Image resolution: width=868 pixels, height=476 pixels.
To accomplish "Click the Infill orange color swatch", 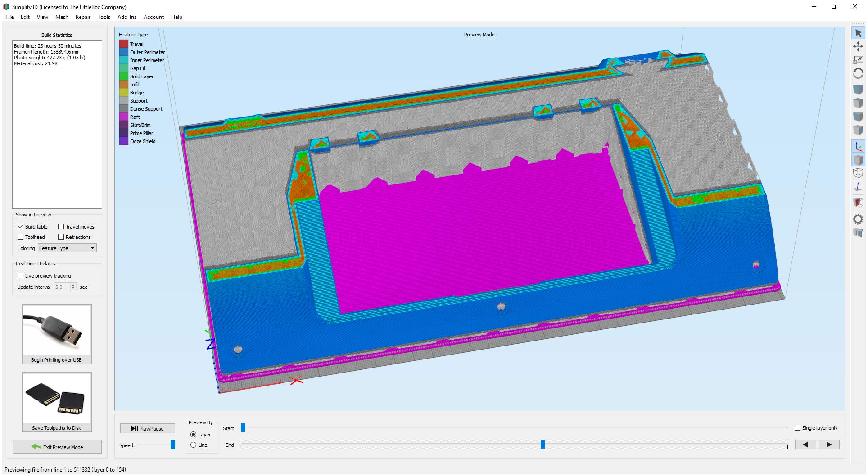I will pyautogui.click(x=123, y=85).
